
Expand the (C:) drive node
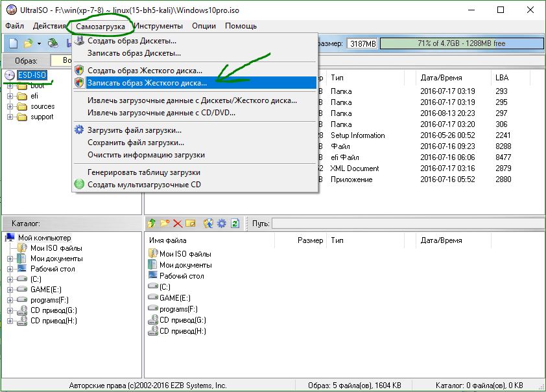[10, 279]
